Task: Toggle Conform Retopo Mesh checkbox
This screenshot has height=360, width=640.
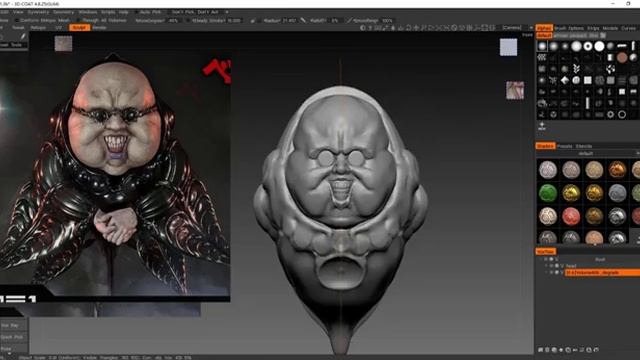Action: pyautogui.click(x=16, y=20)
